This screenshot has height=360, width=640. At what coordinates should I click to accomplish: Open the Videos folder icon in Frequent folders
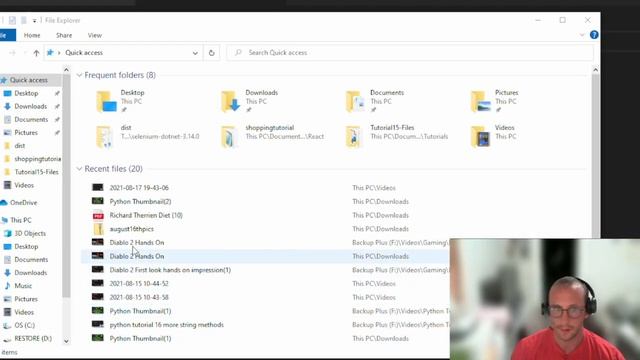[x=480, y=137]
